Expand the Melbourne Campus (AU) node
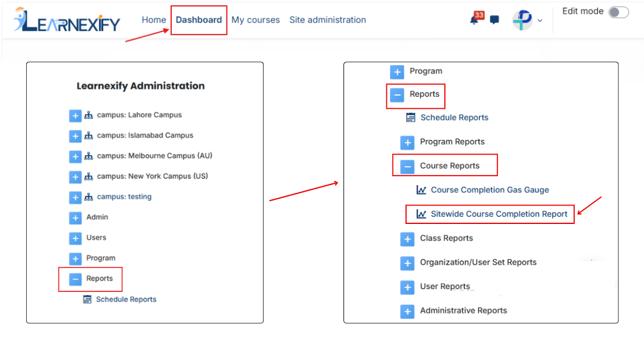 [x=75, y=156]
